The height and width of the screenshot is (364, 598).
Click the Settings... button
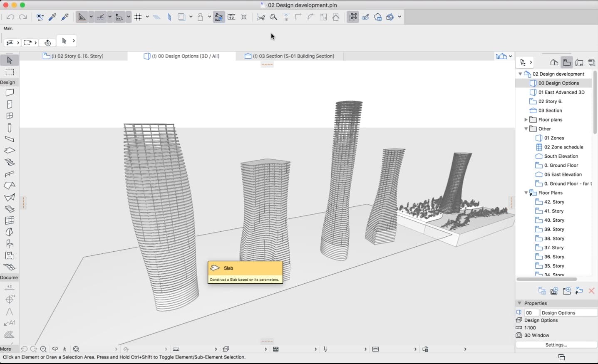click(556, 345)
